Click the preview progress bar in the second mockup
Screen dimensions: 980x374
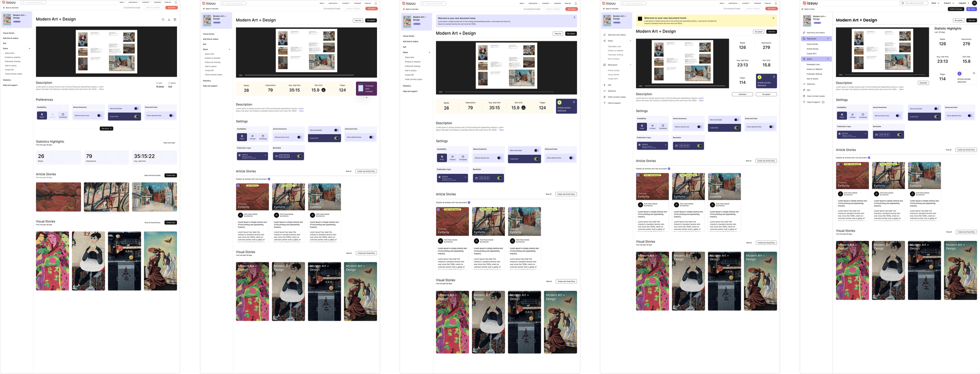click(x=299, y=75)
